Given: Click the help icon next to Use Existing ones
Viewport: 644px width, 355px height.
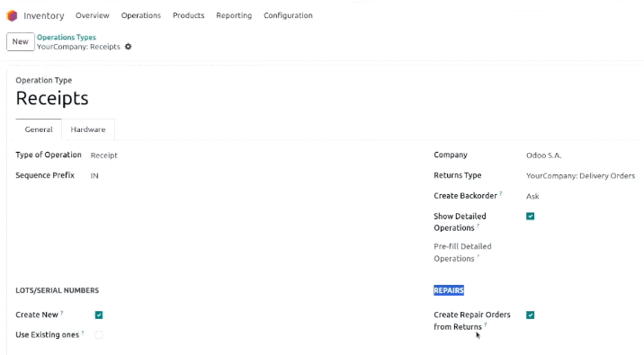Looking at the screenshot, I should [x=83, y=333].
